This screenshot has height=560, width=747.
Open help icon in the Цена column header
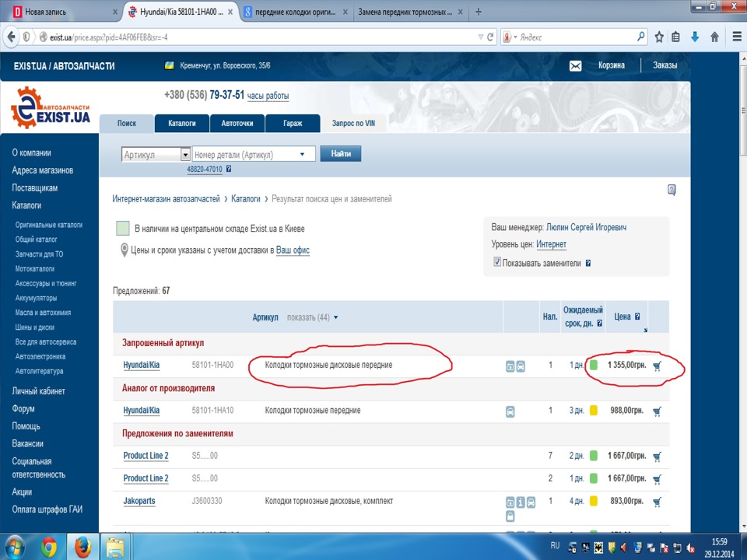[637, 317]
